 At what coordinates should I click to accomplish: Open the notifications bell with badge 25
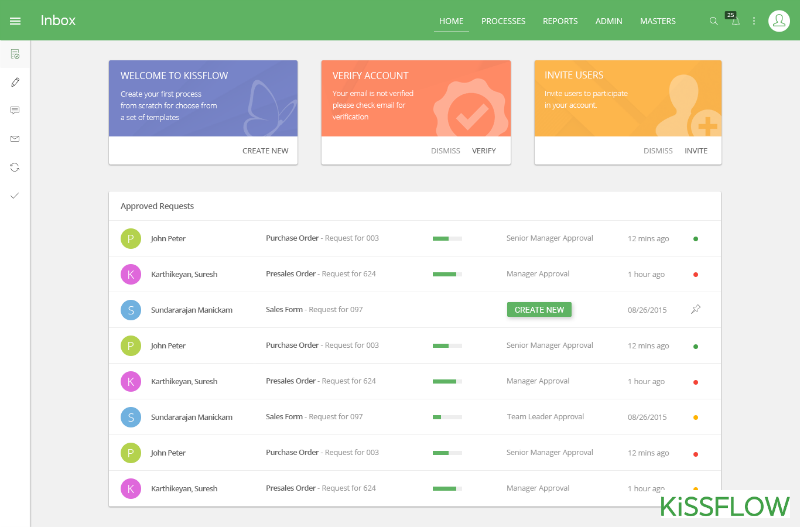[734, 21]
